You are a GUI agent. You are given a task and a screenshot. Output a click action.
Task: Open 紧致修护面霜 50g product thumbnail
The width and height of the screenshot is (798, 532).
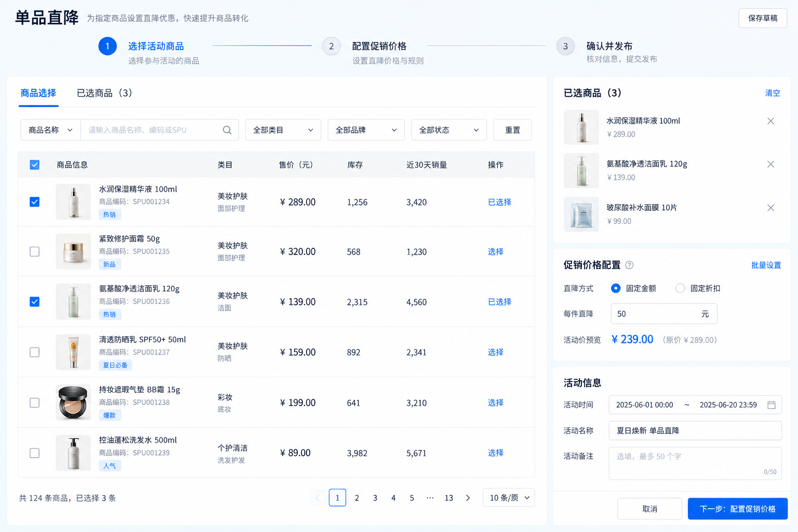(x=73, y=251)
